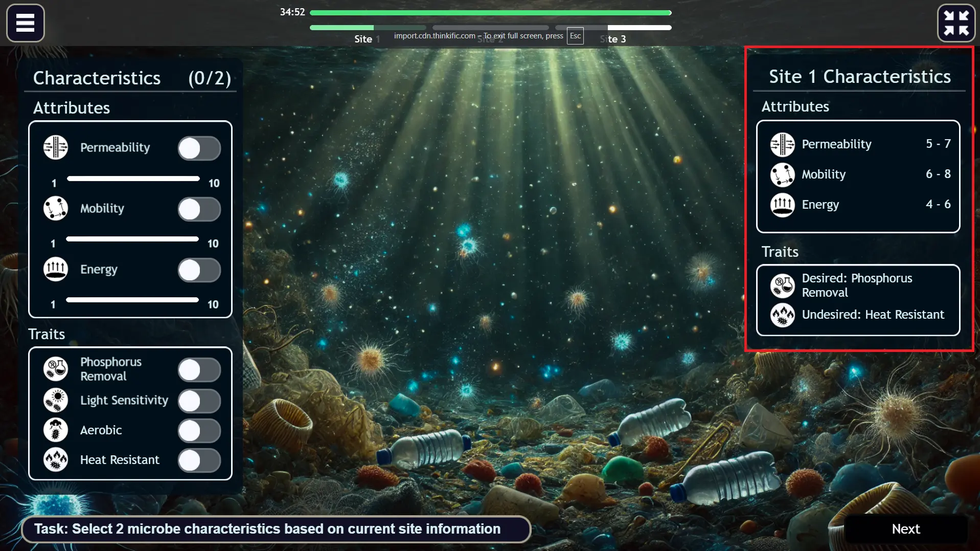
Task: Click the Energy range slider
Action: [x=132, y=300]
